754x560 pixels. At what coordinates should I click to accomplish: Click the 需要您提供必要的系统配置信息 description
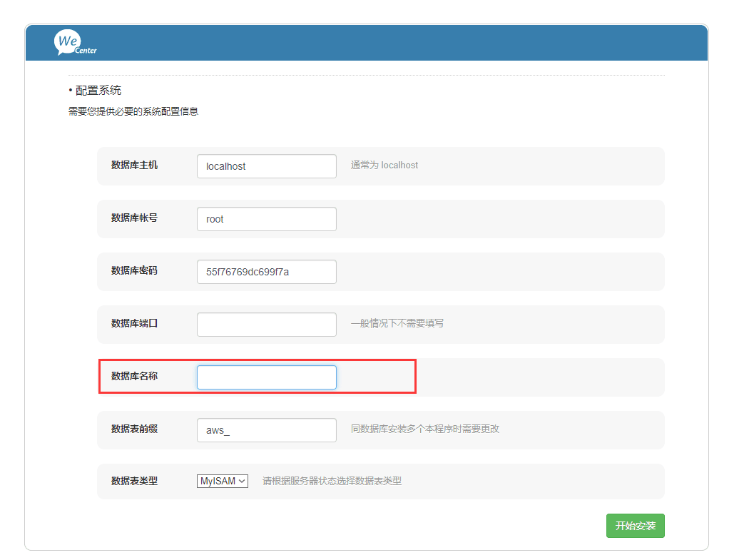[x=133, y=111]
